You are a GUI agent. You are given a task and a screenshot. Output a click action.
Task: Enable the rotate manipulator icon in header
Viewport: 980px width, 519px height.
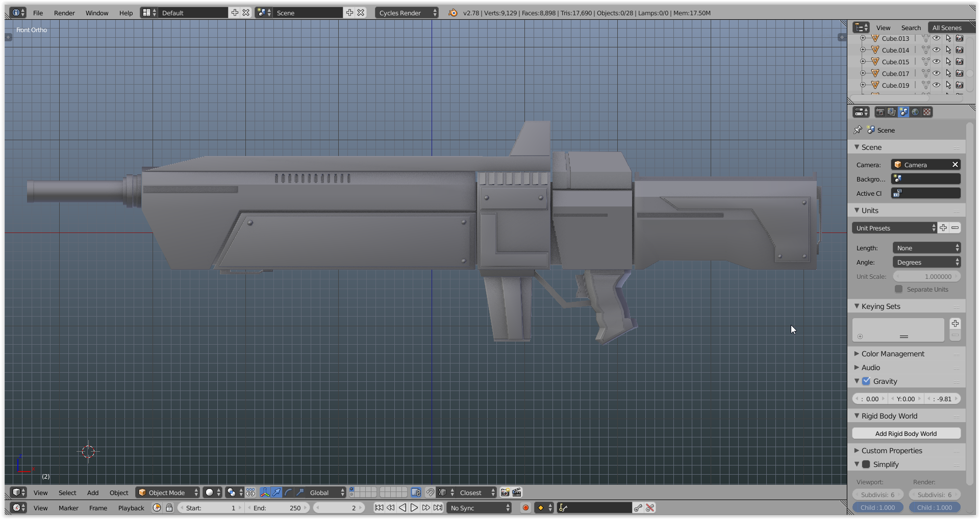click(288, 492)
